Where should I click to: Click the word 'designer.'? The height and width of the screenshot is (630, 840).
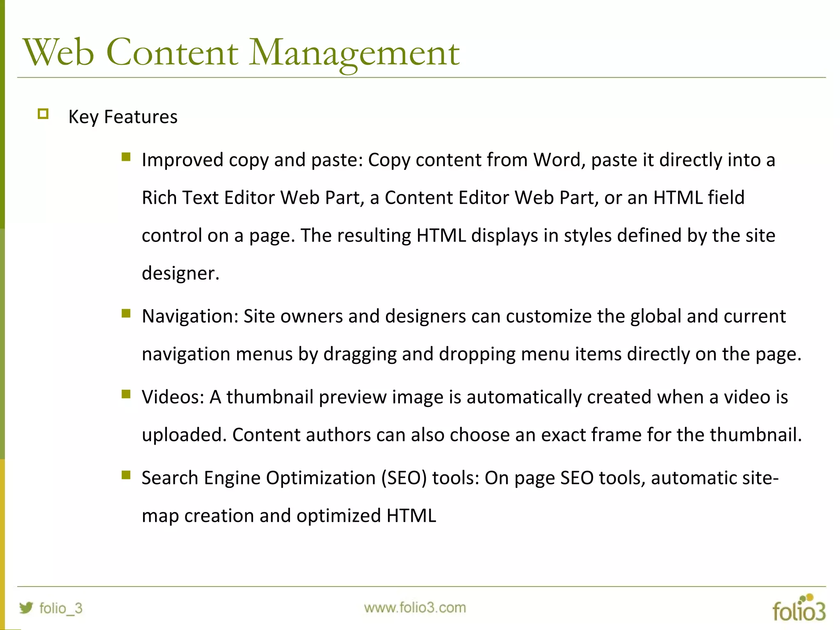pos(181,274)
